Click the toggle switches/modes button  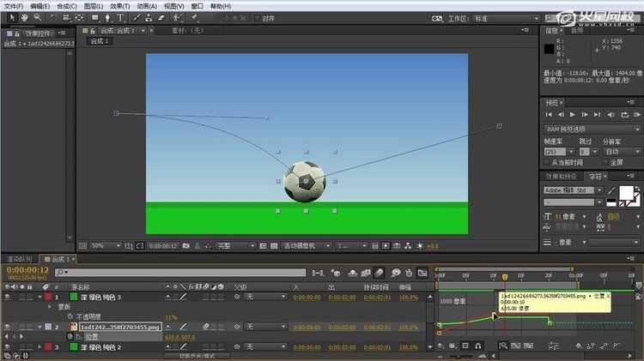point(197,356)
